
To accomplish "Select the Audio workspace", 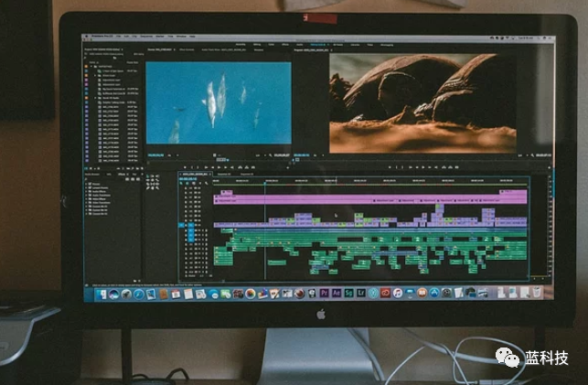I will [x=300, y=44].
